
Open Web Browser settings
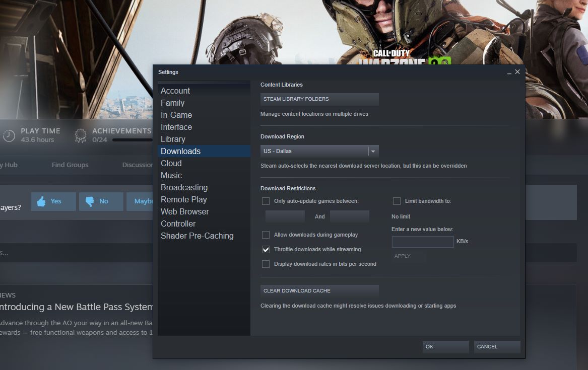click(204, 211)
